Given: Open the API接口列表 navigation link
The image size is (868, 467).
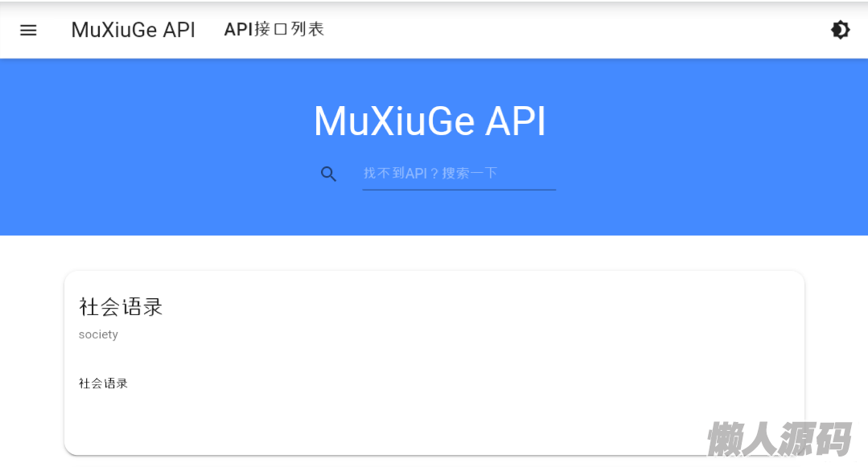Looking at the screenshot, I should [274, 30].
